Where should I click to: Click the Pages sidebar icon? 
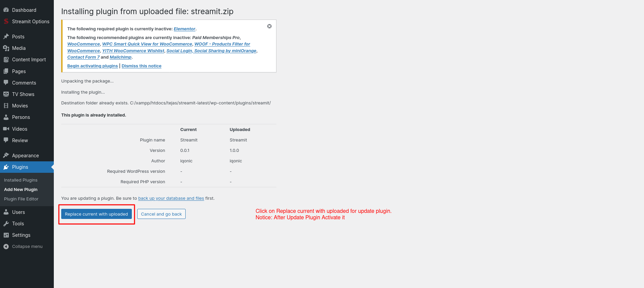click(x=6, y=71)
